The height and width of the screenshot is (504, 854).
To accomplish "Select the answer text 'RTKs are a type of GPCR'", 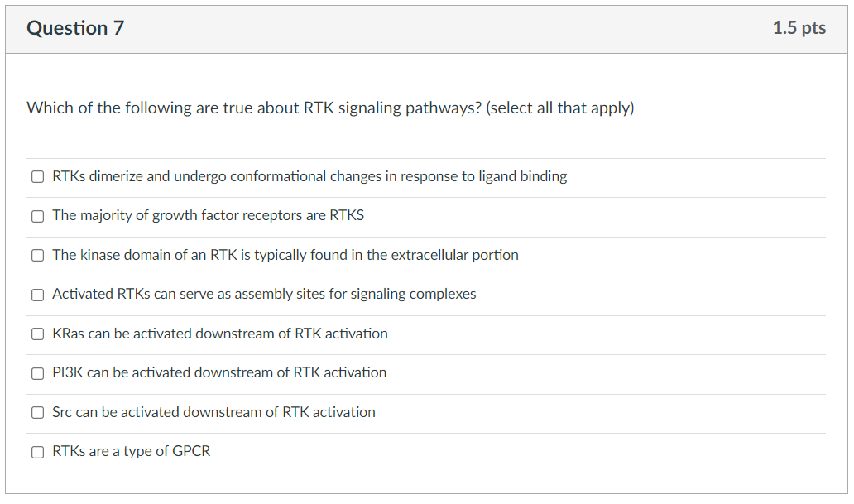I will pyautogui.click(x=131, y=451).
